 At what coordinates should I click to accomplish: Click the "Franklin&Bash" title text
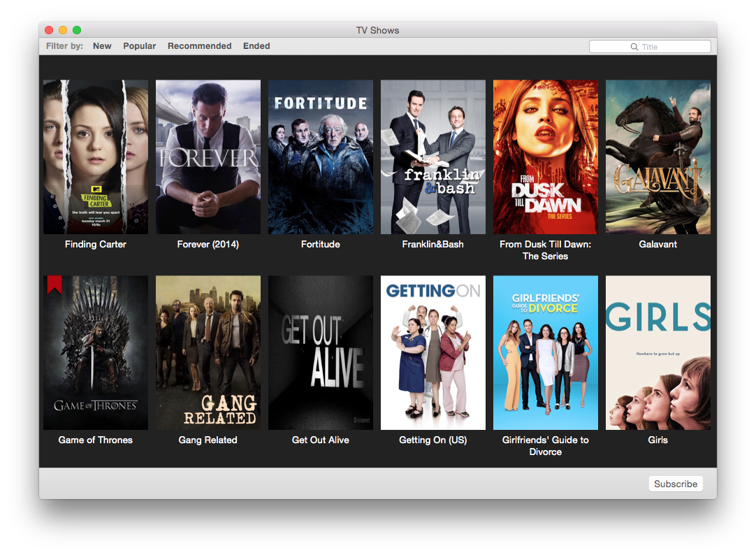[x=433, y=245]
